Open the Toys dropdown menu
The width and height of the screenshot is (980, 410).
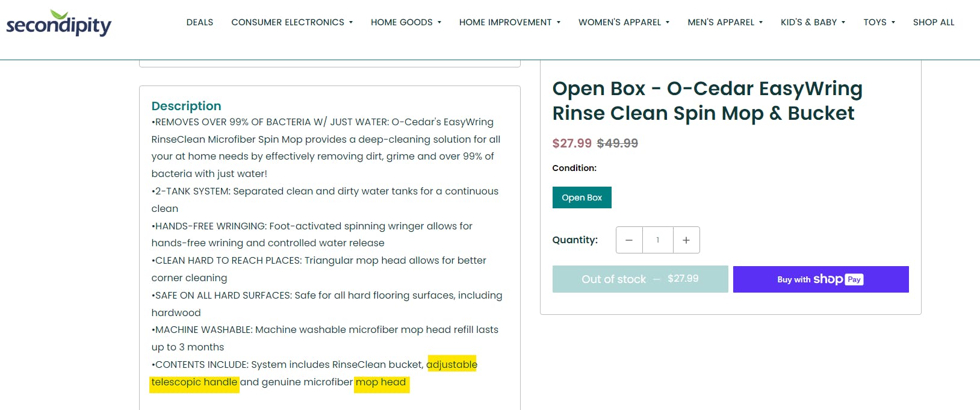(879, 22)
